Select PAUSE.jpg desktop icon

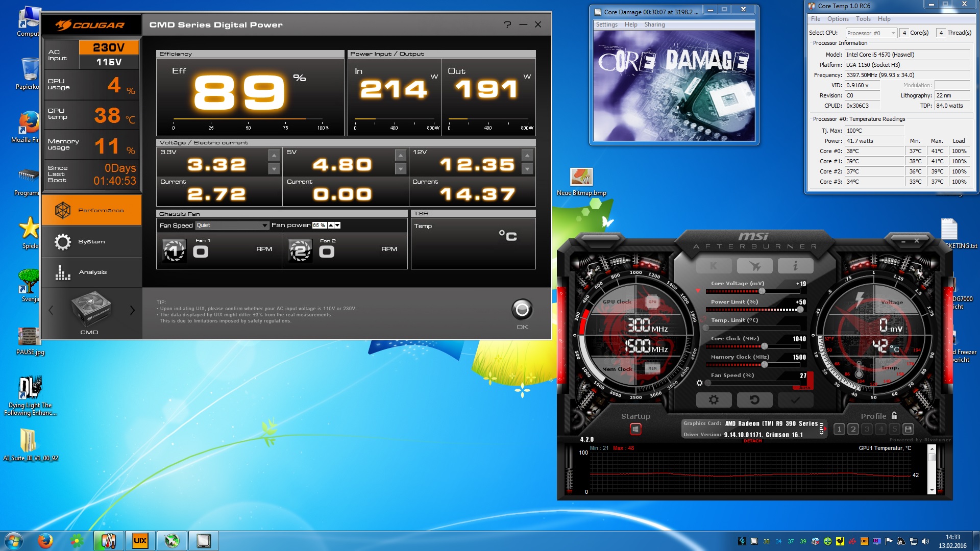click(x=30, y=341)
